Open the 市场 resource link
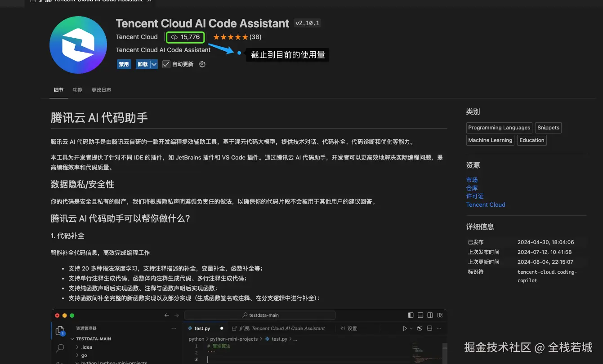 (472, 180)
